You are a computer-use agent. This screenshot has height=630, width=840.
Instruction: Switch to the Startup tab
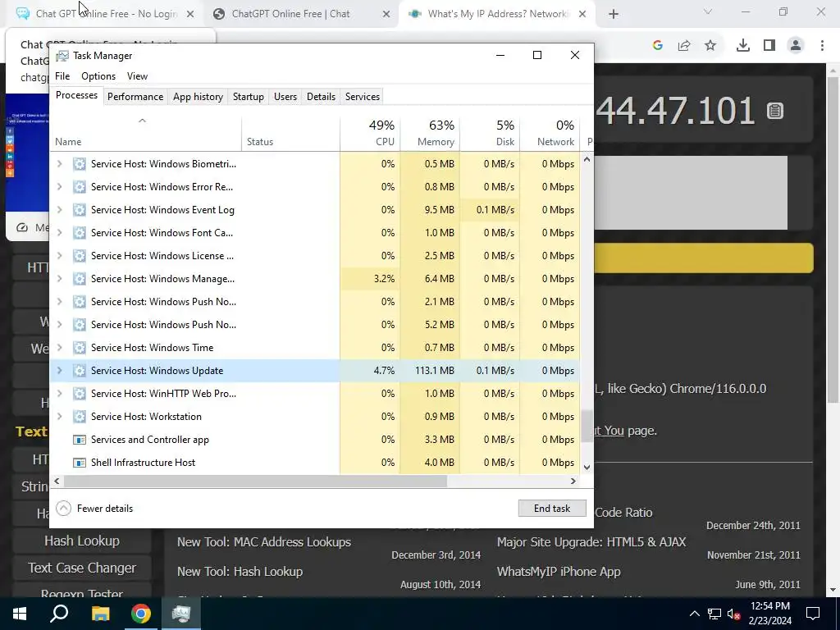(248, 97)
